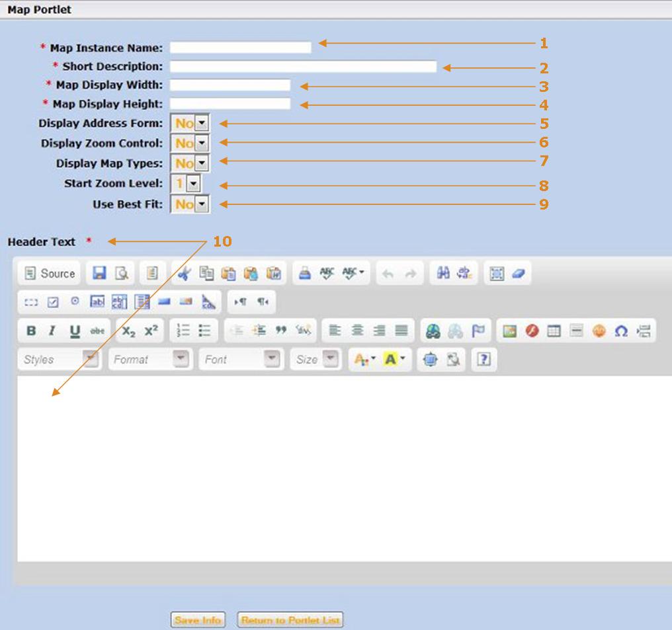This screenshot has width=672, height=630.
Task: Open the Use Best Fit dropdown
Action: 190,204
